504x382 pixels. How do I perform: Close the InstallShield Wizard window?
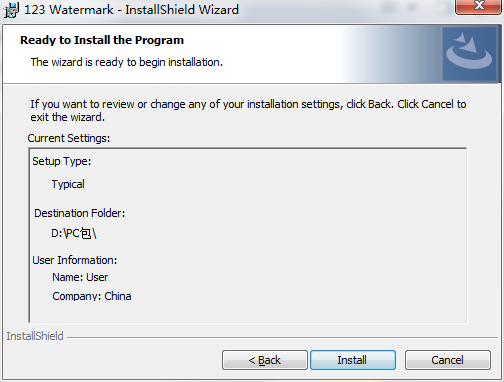point(479,7)
